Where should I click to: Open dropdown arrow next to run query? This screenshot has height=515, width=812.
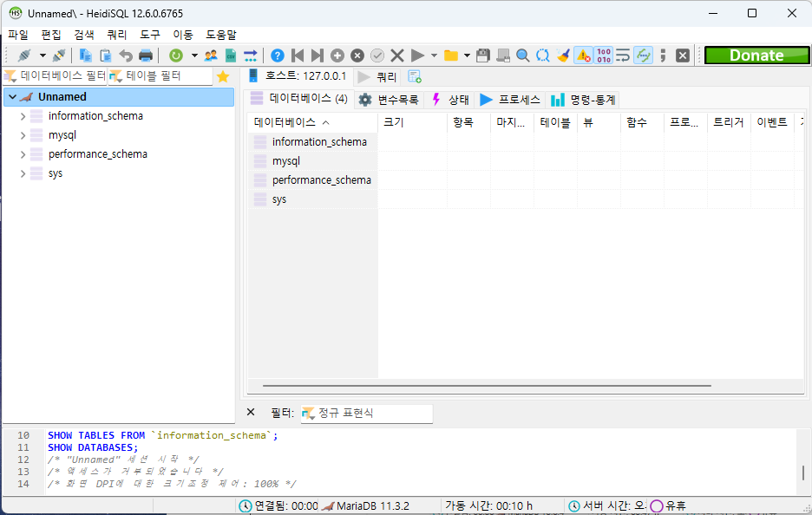click(x=434, y=55)
